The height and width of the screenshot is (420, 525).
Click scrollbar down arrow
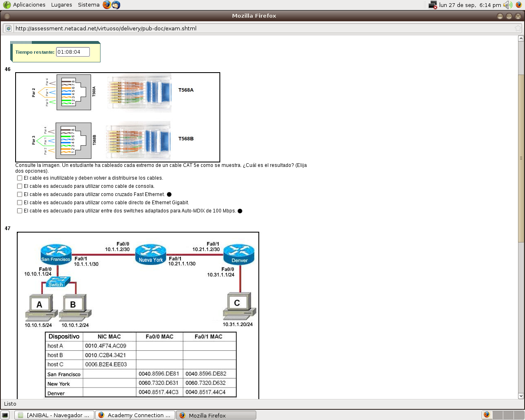pos(521,396)
